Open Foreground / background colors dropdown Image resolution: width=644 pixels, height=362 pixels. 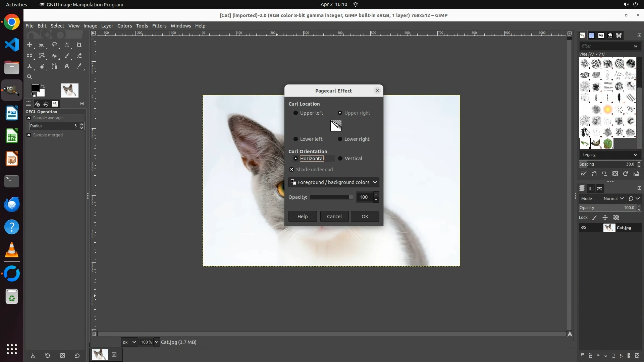pos(334,182)
